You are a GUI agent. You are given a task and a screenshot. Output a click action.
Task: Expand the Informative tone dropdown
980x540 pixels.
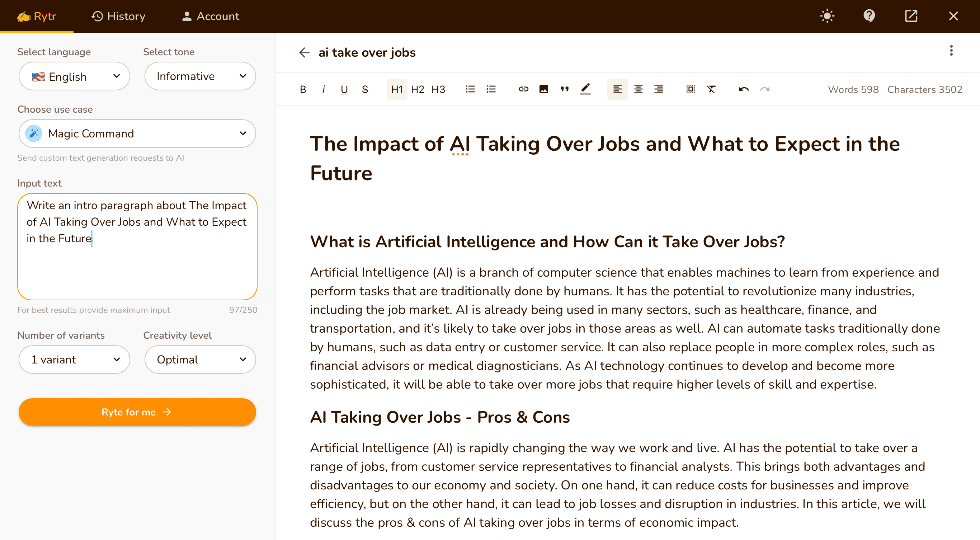coord(200,76)
